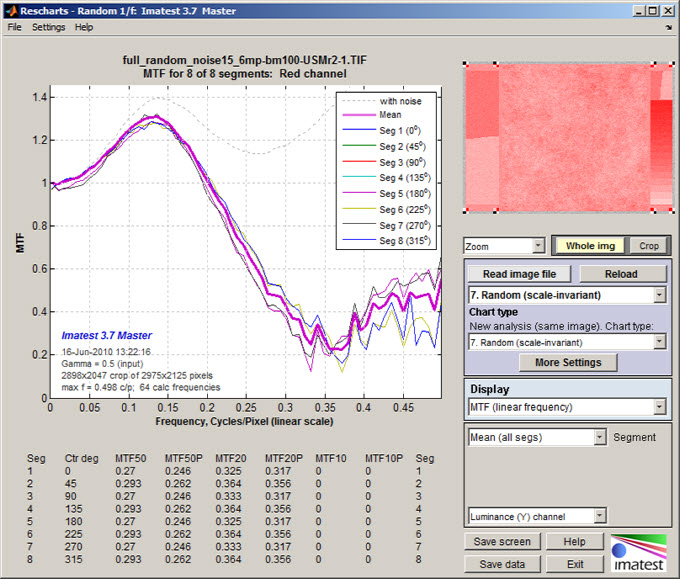
Task: Toggle the Whole img view button
Action: click(x=590, y=246)
